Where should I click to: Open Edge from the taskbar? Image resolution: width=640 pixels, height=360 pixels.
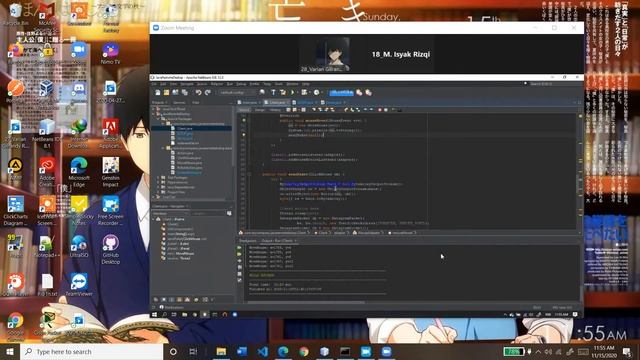[x=283, y=351]
